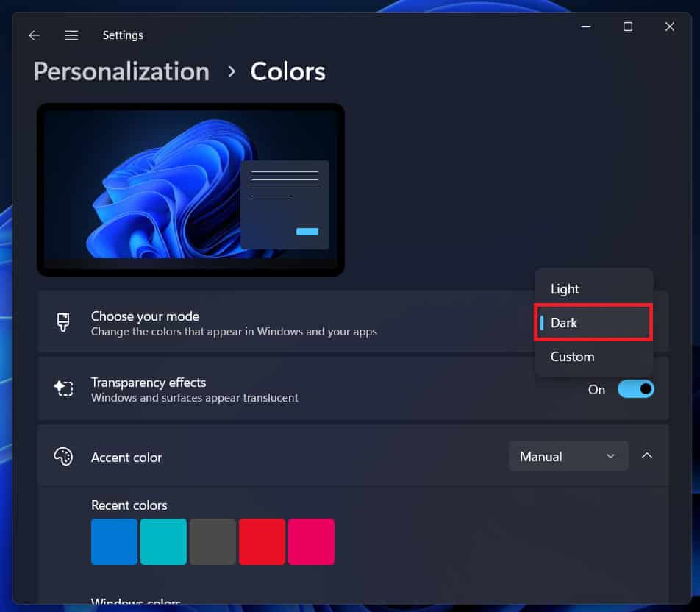Image resolution: width=700 pixels, height=612 pixels.
Task: Go to Personalization breadcrumb link
Action: click(x=121, y=71)
